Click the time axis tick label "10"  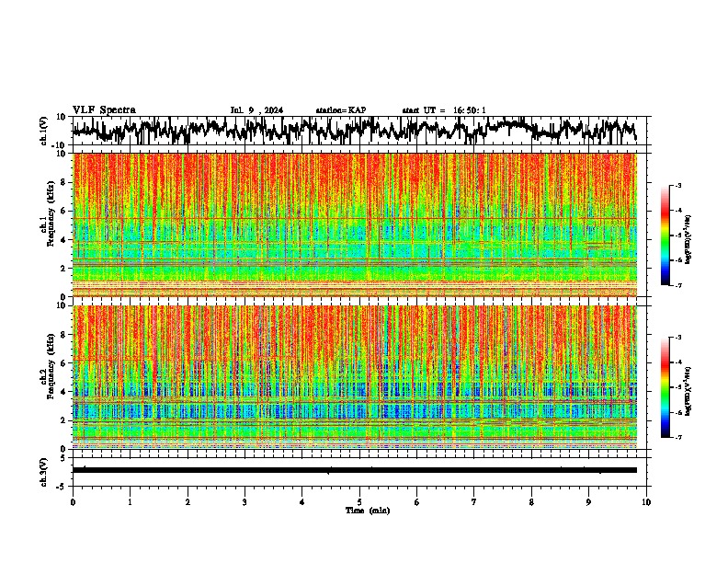646,502
